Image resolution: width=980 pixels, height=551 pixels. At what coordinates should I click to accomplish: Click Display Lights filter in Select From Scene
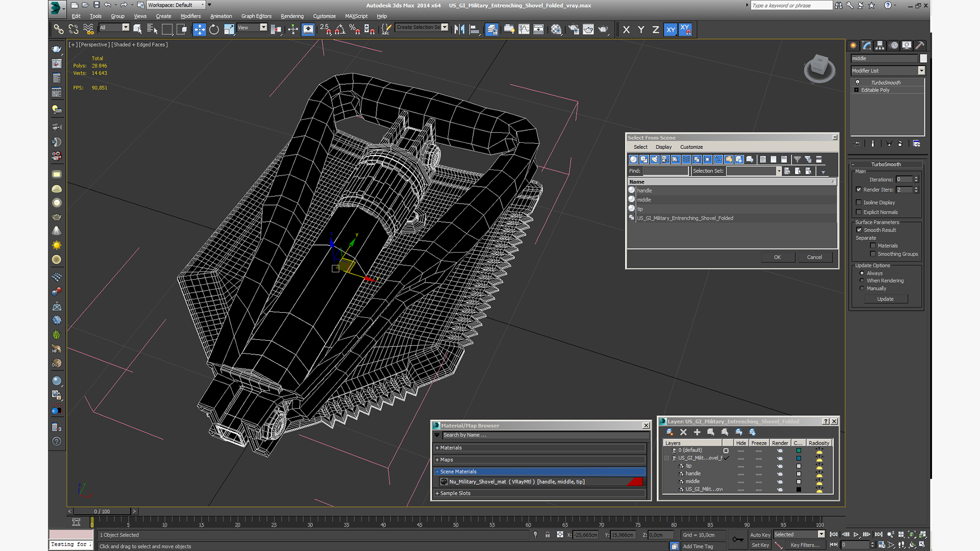tap(654, 159)
